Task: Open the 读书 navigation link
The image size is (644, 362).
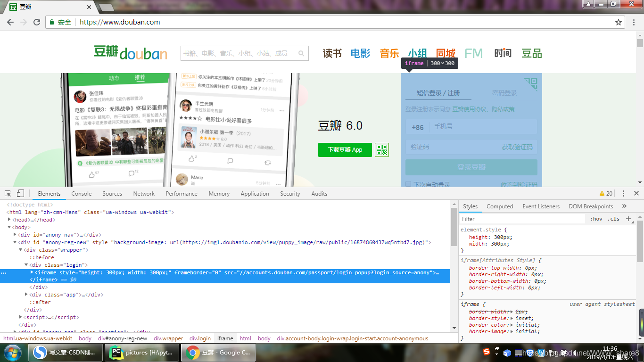Action: [332, 53]
